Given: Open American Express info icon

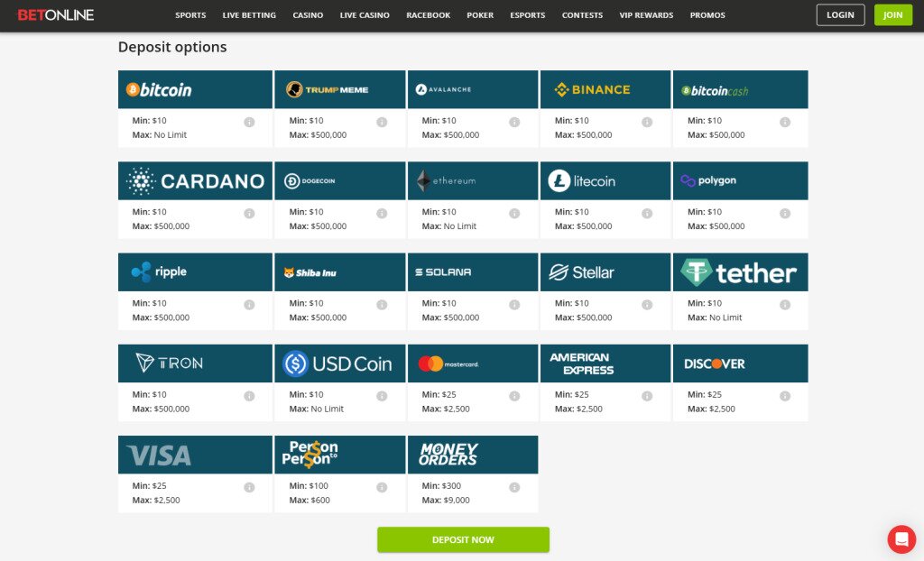Looking at the screenshot, I should pyautogui.click(x=647, y=396).
